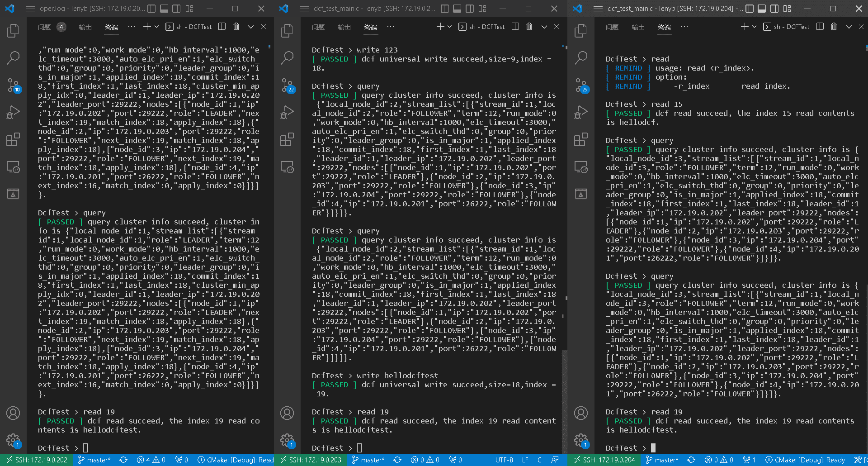
Task: Restore panel size chevron in right window
Action: pyautogui.click(x=849, y=27)
